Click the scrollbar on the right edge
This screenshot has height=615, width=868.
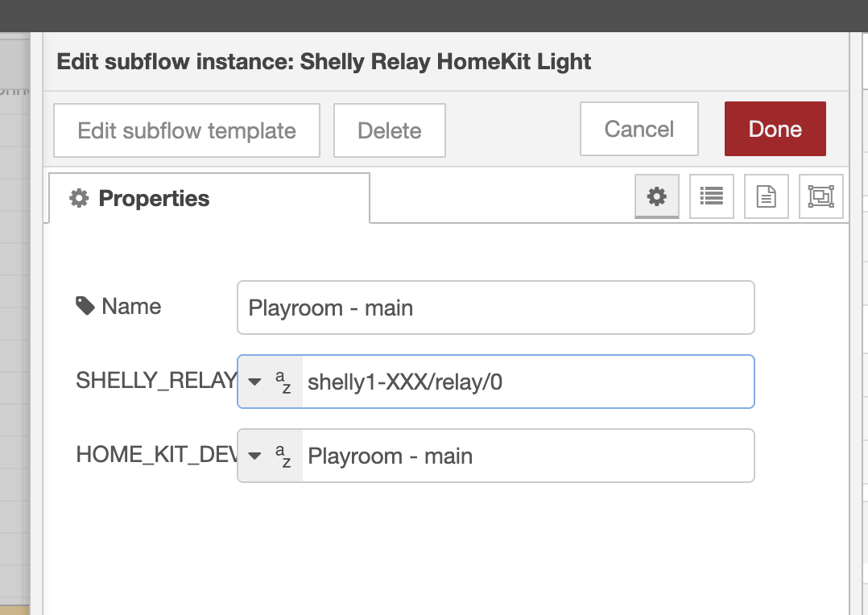(862, 322)
